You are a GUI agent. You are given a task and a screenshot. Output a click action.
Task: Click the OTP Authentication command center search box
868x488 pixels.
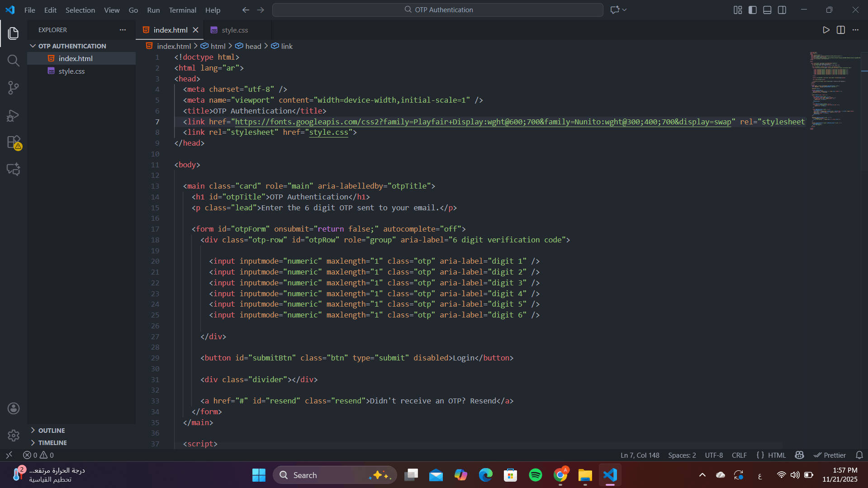tap(437, 10)
